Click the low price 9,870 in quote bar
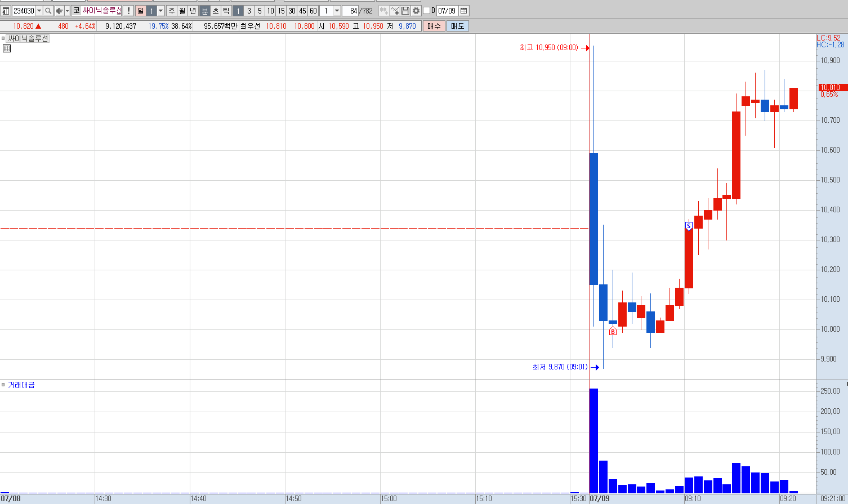The height and width of the screenshot is (504, 848). 407,26
